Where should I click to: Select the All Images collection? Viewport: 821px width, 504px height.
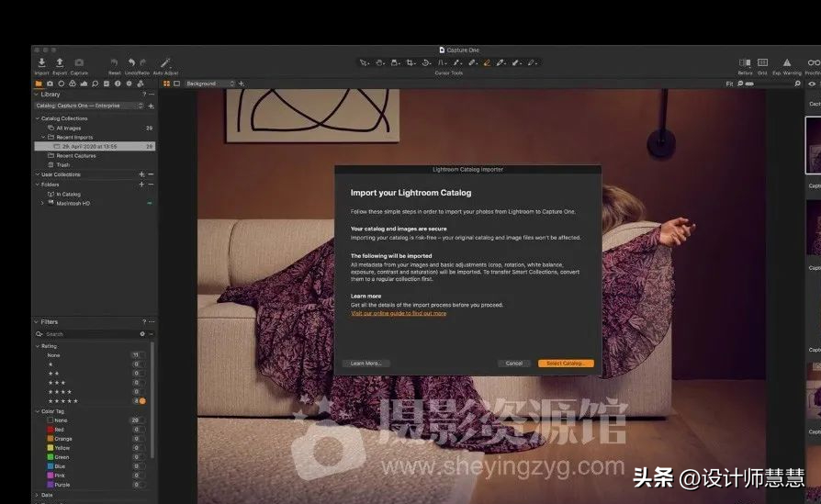tap(69, 128)
